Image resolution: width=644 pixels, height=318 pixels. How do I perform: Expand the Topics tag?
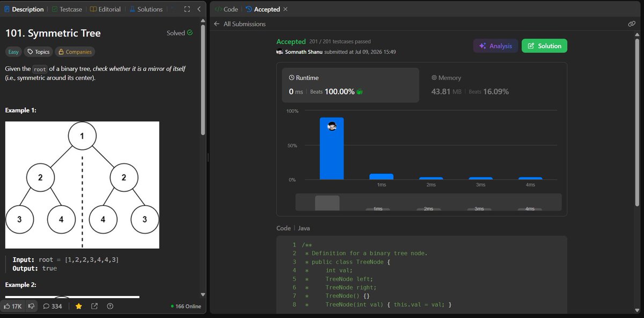click(38, 52)
